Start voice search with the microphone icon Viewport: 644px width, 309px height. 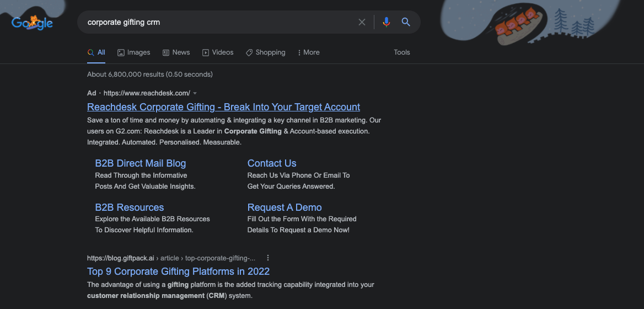pyautogui.click(x=386, y=22)
